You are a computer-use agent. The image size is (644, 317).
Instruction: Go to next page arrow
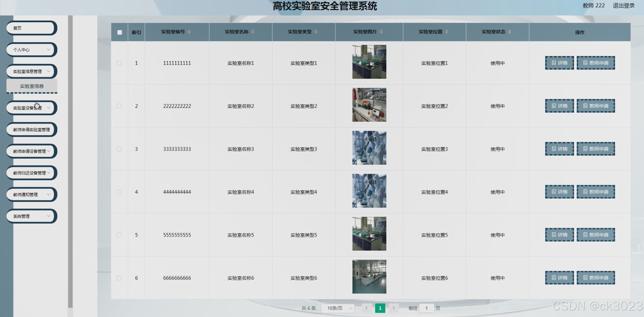pyautogui.click(x=393, y=308)
